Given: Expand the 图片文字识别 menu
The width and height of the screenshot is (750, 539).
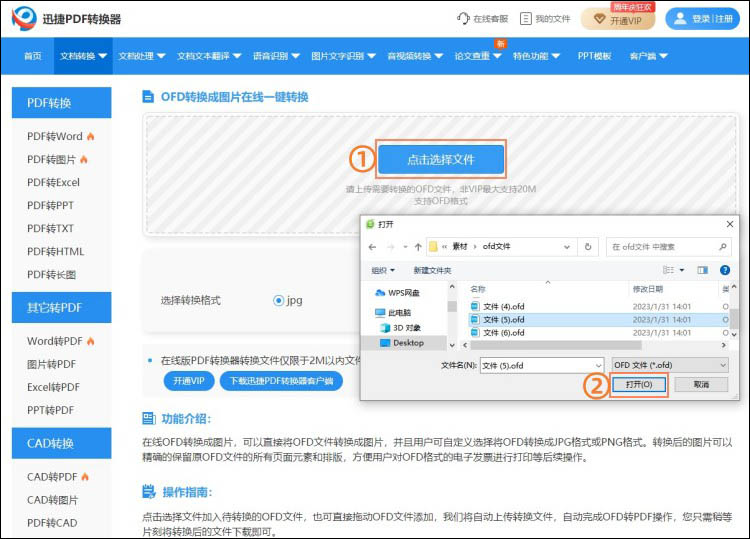Looking at the screenshot, I should click(x=343, y=56).
